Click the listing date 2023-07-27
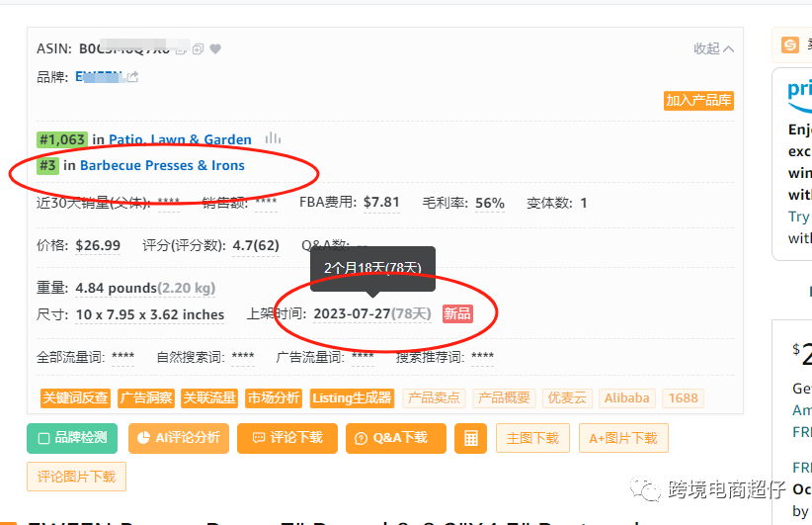812x525 pixels. click(x=352, y=314)
